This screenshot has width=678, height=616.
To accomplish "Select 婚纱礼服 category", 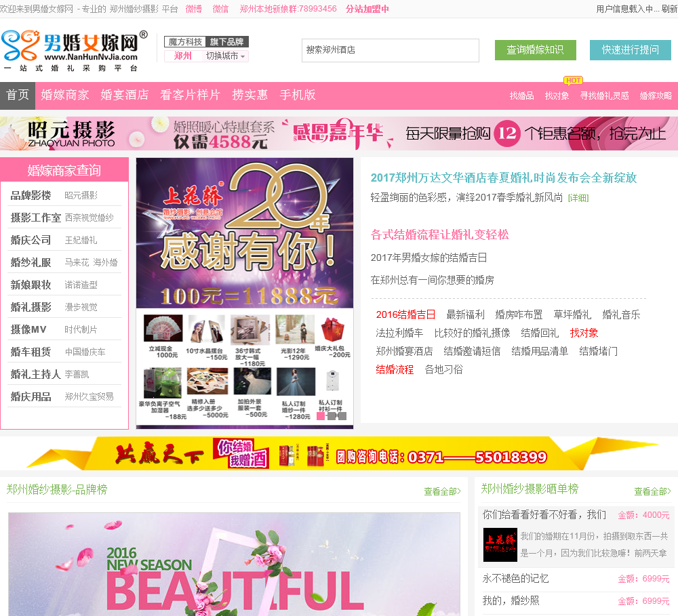I will [x=31, y=262].
